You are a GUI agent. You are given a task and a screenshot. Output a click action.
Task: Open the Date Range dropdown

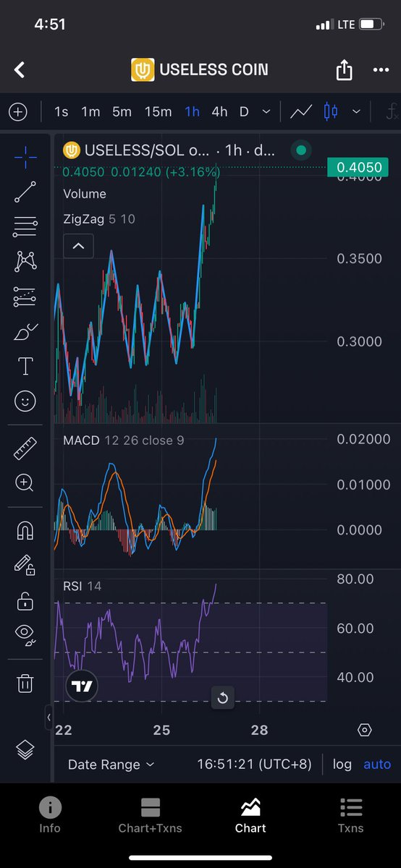pyautogui.click(x=111, y=764)
